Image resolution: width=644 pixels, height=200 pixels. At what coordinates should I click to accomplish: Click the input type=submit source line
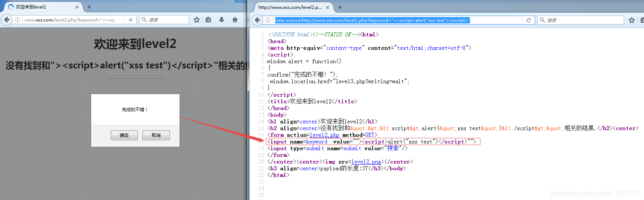coord(338,148)
